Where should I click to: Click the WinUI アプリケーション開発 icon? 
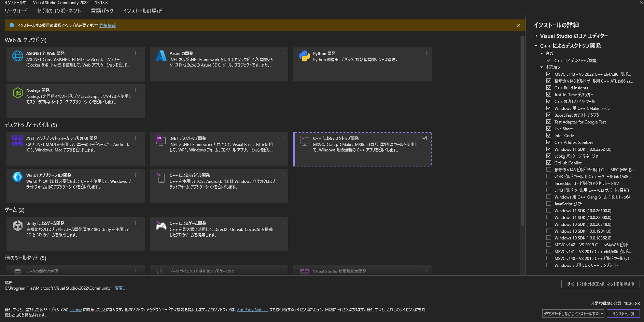click(17, 178)
